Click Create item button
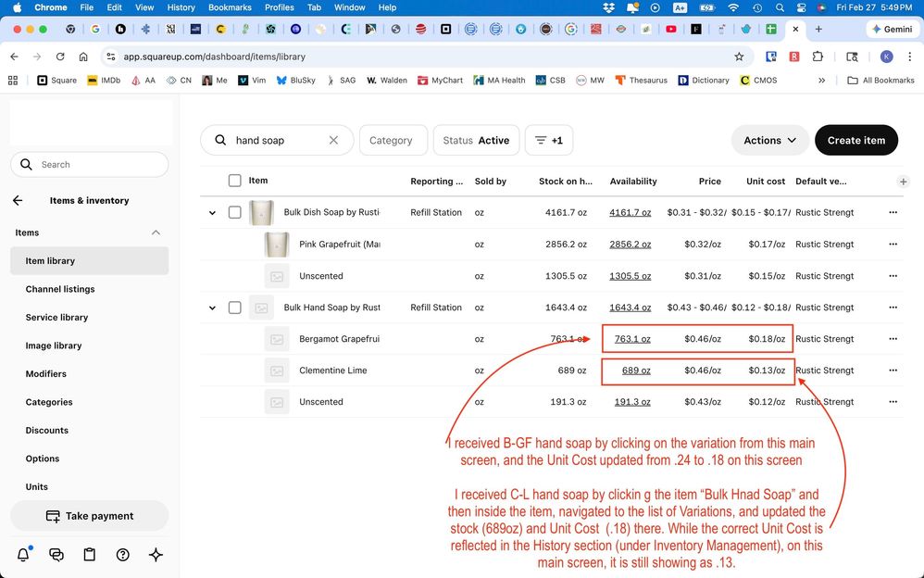The height and width of the screenshot is (578, 924). 856,141
